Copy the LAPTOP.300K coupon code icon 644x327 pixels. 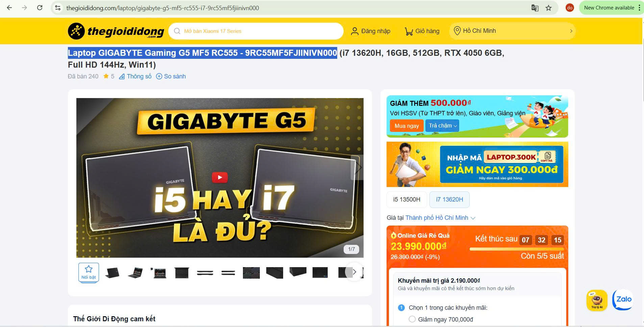click(x=547, y=156)
